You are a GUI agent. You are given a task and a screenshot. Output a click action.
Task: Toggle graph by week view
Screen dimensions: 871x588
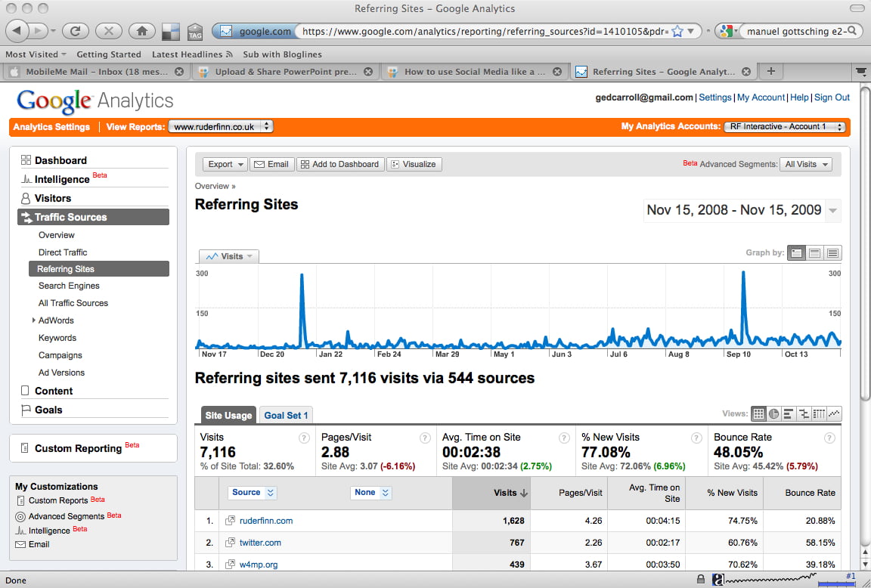point(814,253)
